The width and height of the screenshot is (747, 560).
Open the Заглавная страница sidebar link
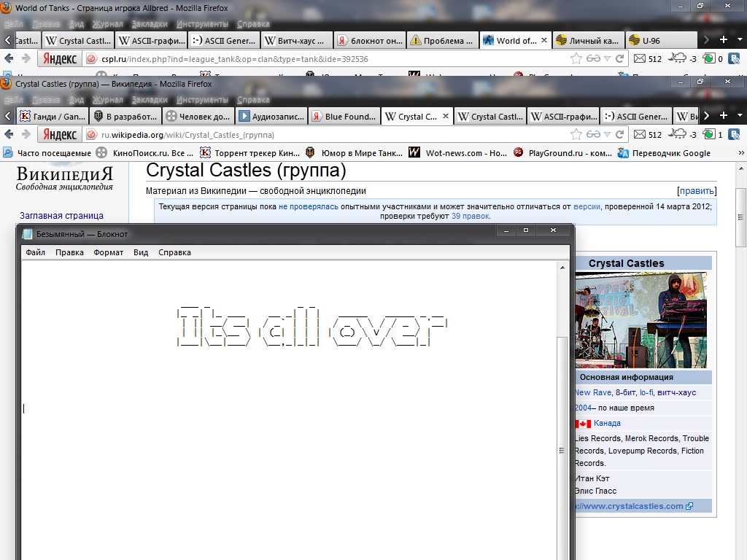click(x=61, y=216)
